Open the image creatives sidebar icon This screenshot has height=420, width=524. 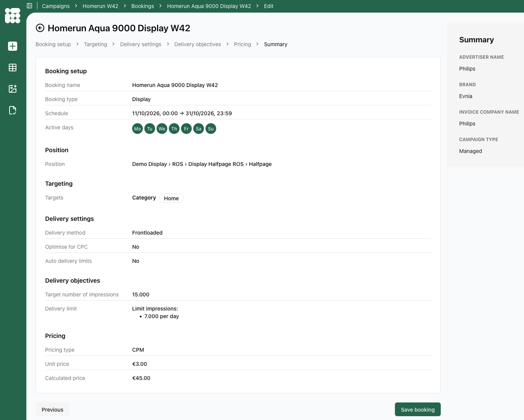13,89
